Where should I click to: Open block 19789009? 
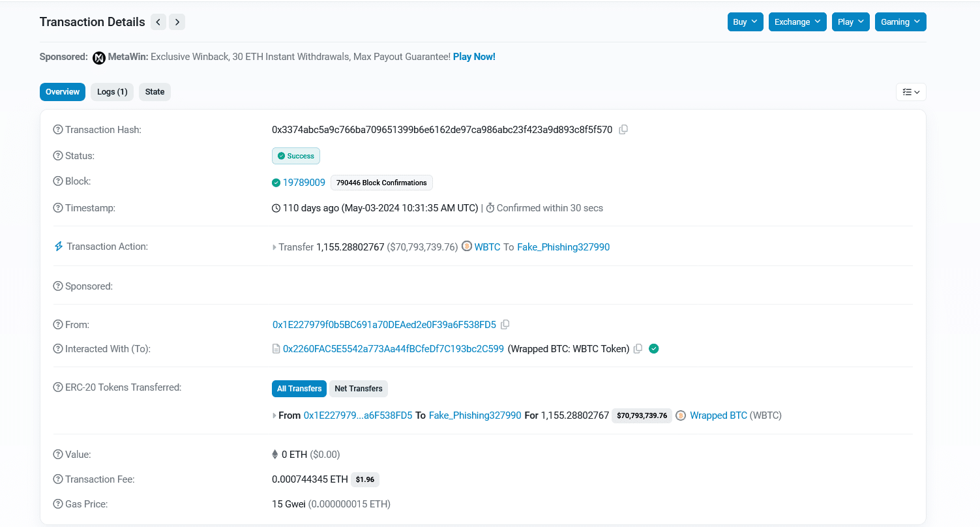pyautogui.click(x=304, y=183)
